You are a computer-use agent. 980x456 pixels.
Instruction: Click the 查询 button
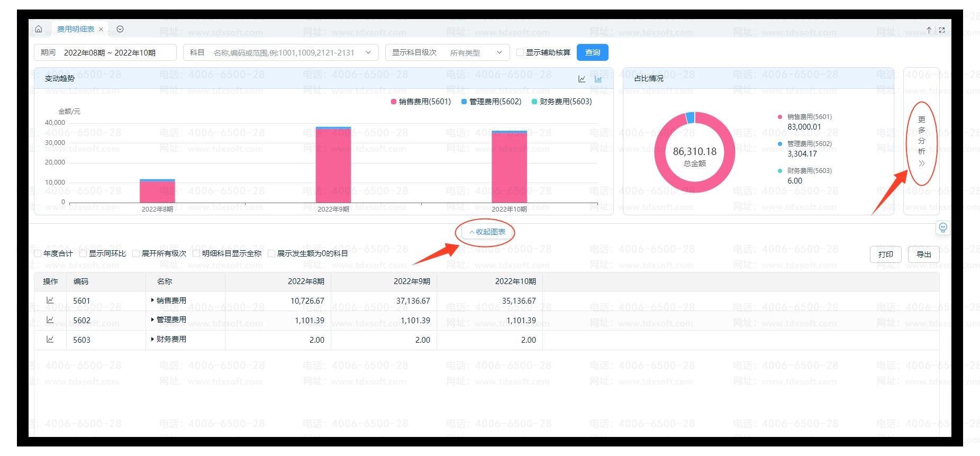tap(592, 52)
